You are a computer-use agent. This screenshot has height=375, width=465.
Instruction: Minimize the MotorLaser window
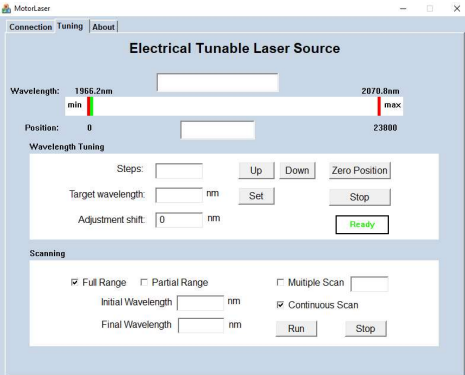click(x=403, y=8)
